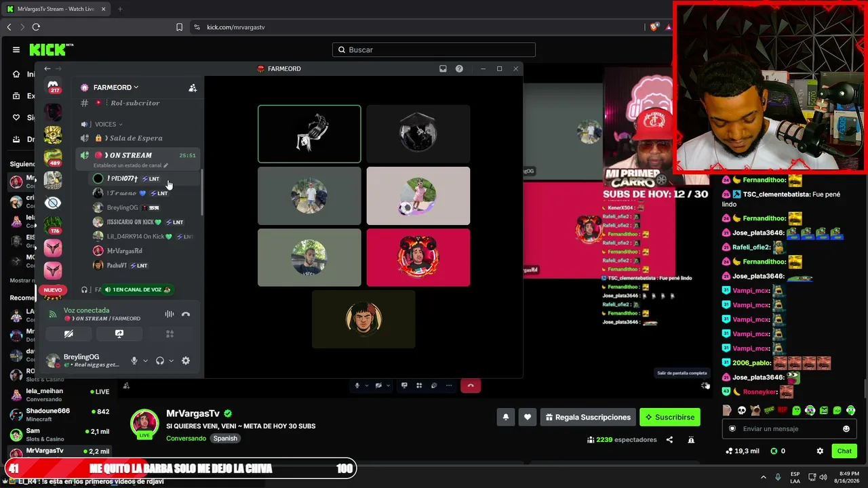Viewport: 868px width, 488px height.
Task: Disconnect from voice in Voz conectada panel
Action: 186,314
